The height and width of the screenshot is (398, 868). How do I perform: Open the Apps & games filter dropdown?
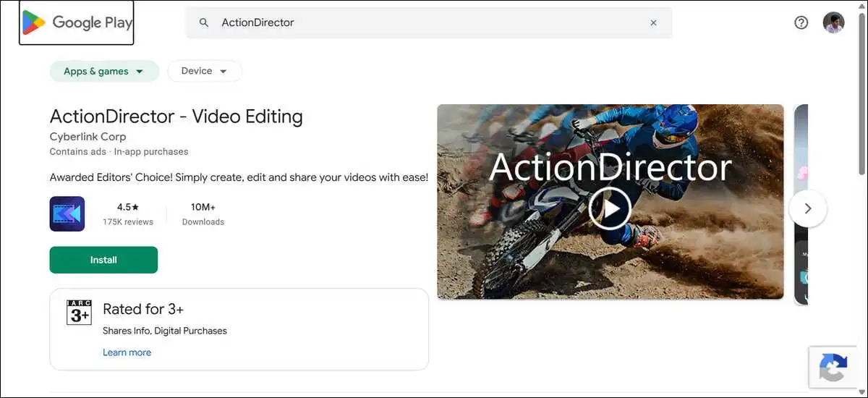click(104, 71)
